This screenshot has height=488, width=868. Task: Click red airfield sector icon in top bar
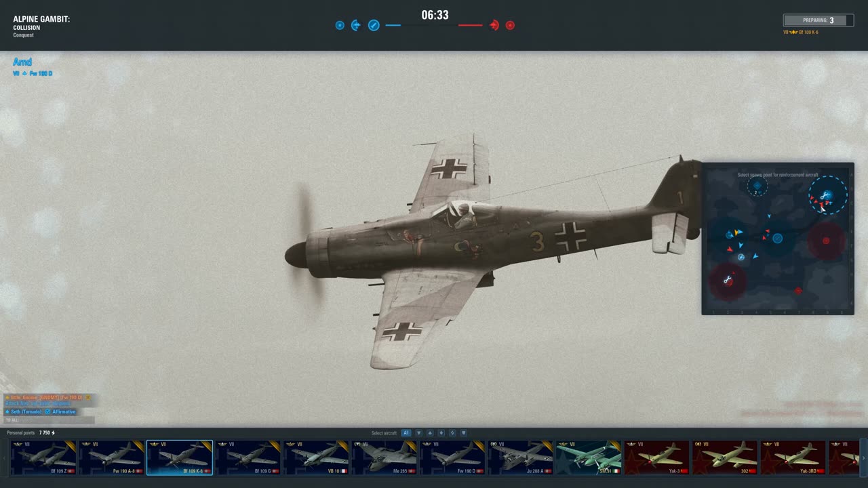pos(494,25)
